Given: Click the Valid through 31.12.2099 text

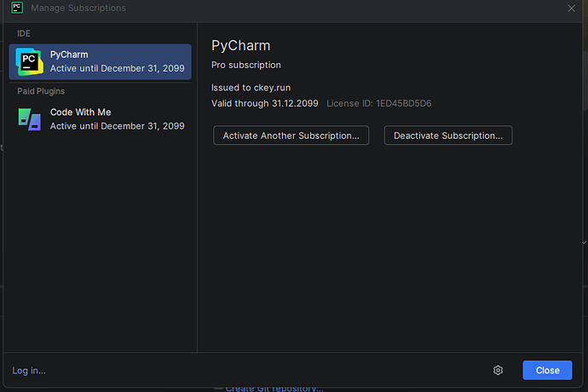Looking at the screenshot, I should [264, 103].
